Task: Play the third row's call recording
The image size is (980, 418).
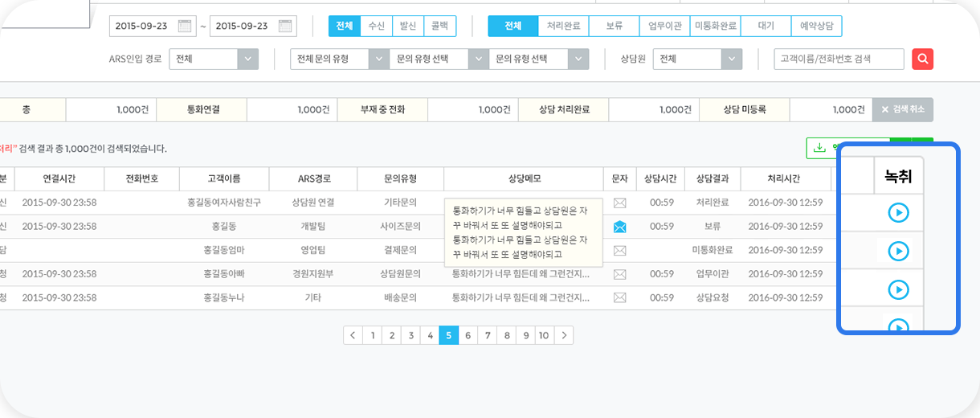Action: [898, 289]
